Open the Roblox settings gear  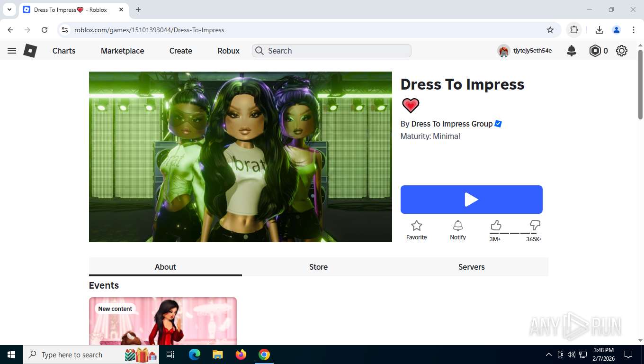coord(622,51)
